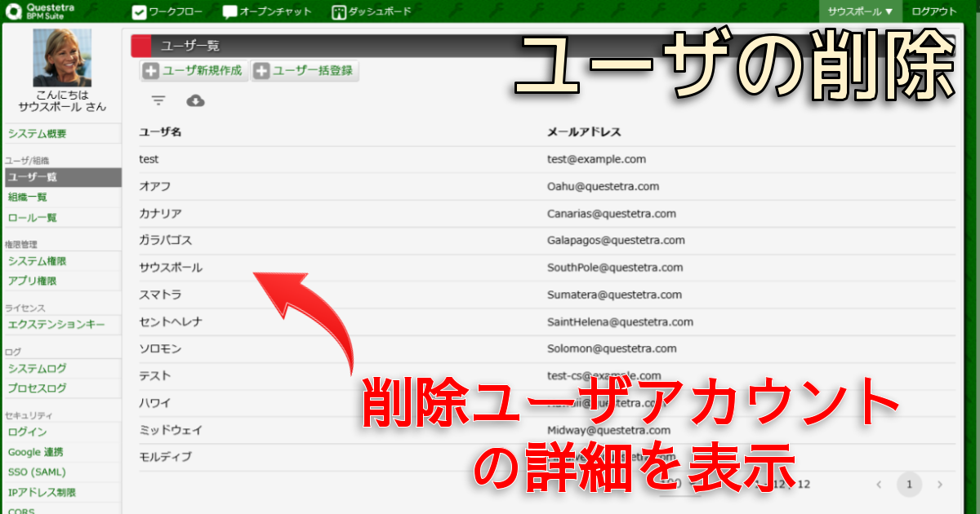Select the サウスポール user row
Image resolution: width=980 pixels, height=514 pixels.
pyautogui.click(x=547, y=268)
